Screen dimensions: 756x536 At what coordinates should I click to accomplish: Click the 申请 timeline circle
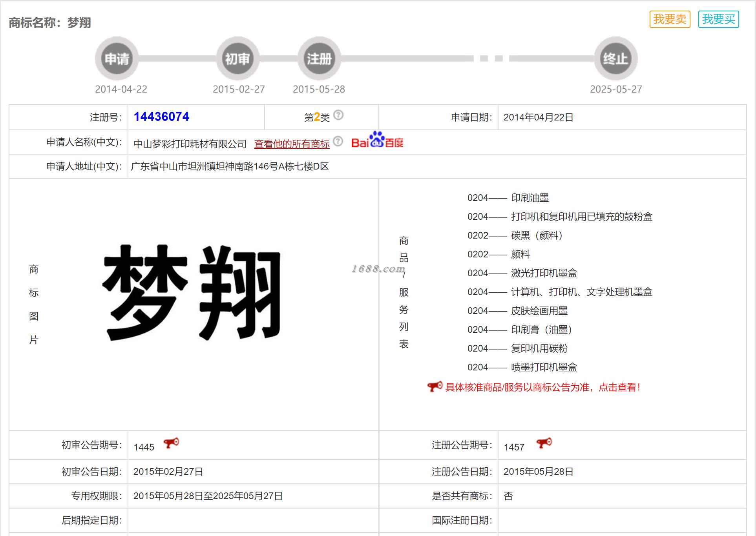coord(117,59)
